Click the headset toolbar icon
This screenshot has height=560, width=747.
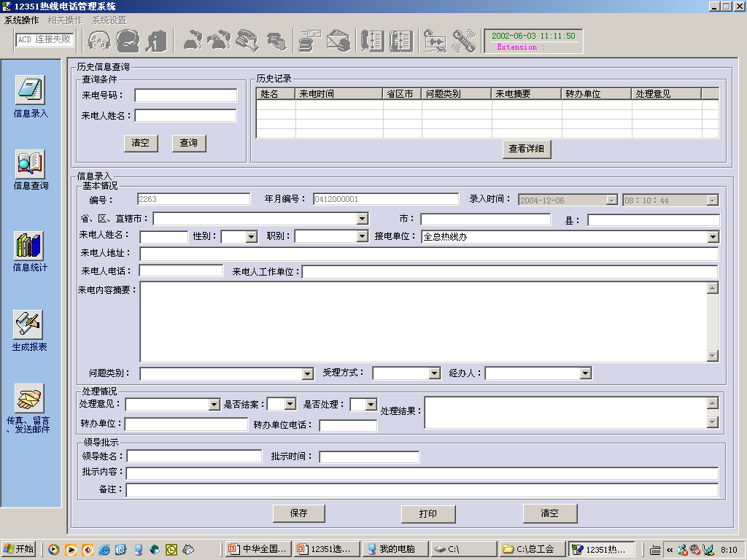pyautogui.click(x=99, y=41)
